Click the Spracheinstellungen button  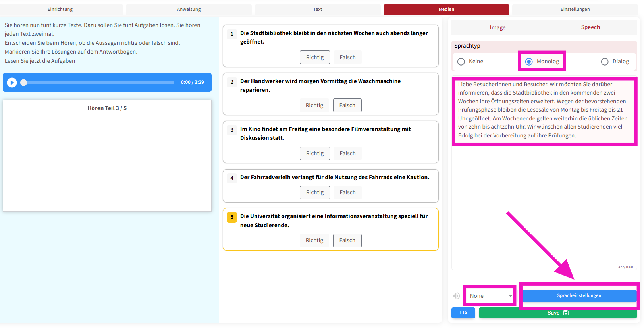click(579, 296)
